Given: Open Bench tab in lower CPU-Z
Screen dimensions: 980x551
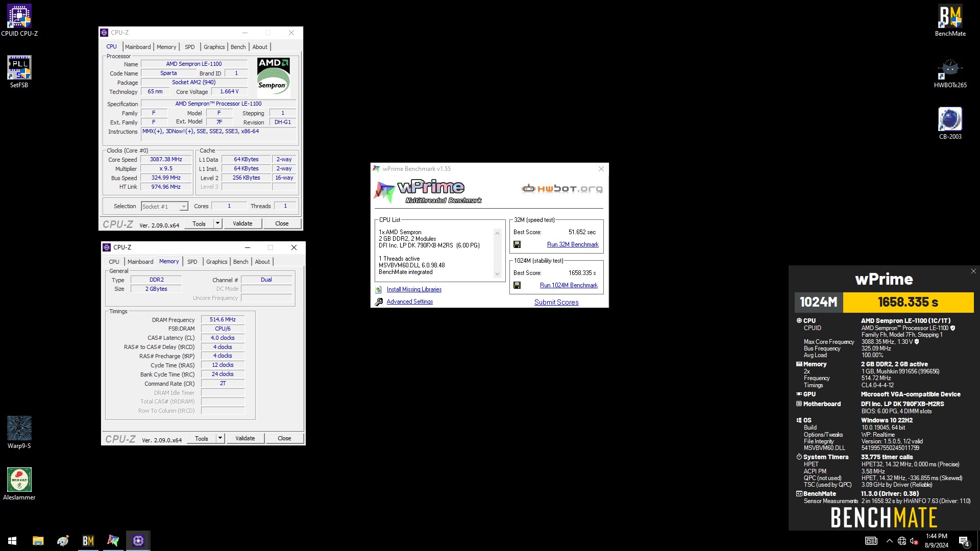Looking at the screenshot, I should tap(240, 262).
